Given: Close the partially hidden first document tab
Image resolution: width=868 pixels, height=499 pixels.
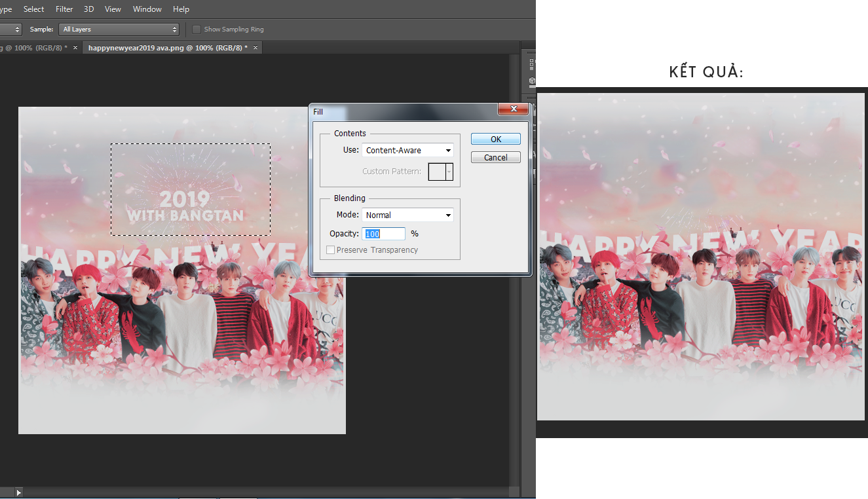Looking at the screenshot, I should click(x=75, y=48).
